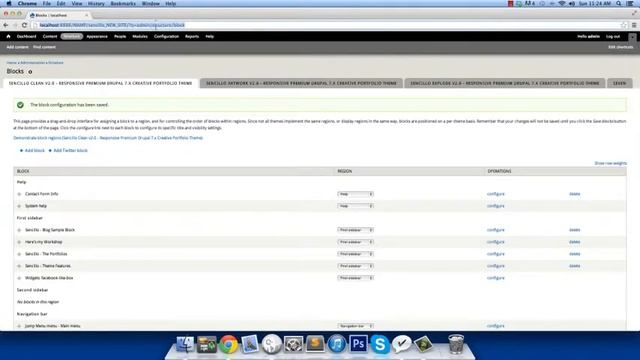Click Log out in the admin toolbar

pos(613,36)
